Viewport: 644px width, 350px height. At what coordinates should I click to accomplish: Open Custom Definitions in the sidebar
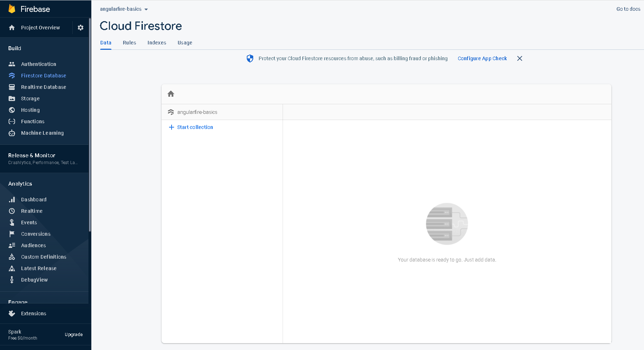[44, 257]
